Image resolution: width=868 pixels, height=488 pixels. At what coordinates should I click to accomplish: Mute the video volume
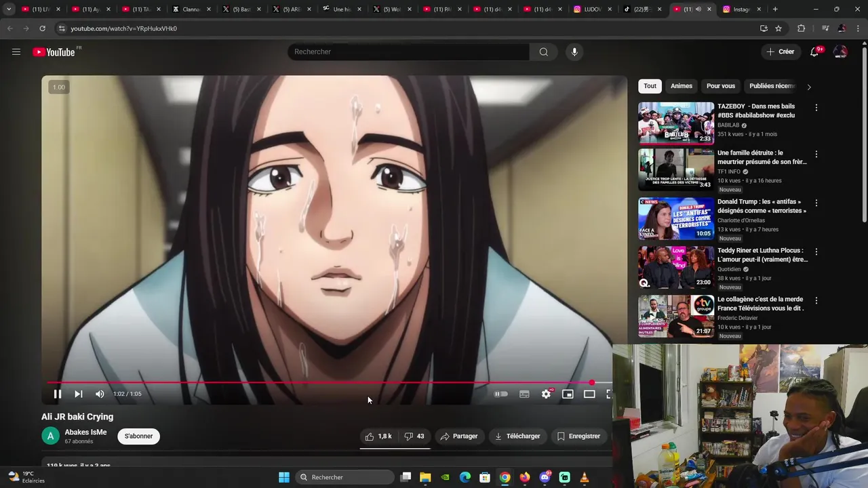point(100,394)
